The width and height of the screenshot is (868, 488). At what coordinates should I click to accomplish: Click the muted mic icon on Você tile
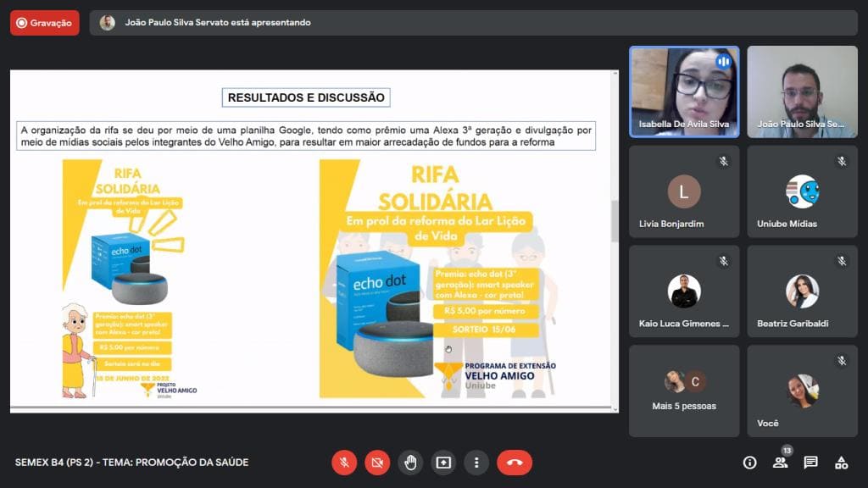coord(842,361)
